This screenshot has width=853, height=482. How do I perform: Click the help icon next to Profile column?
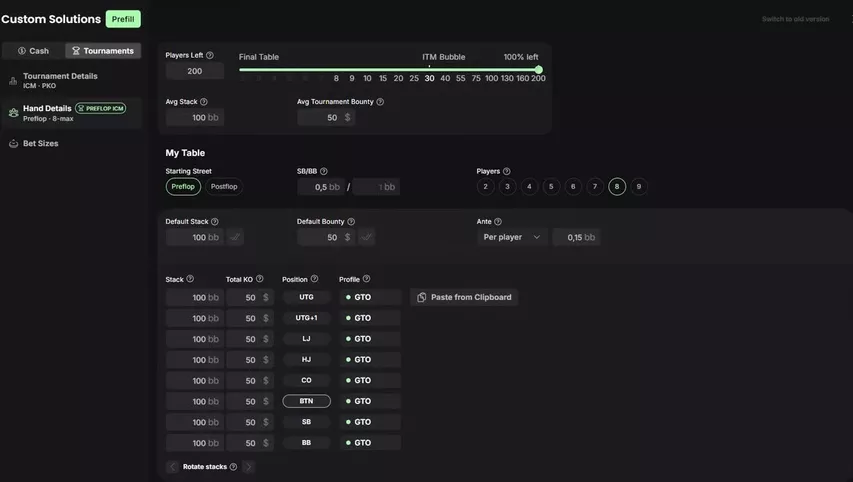(x=367, y=279)
